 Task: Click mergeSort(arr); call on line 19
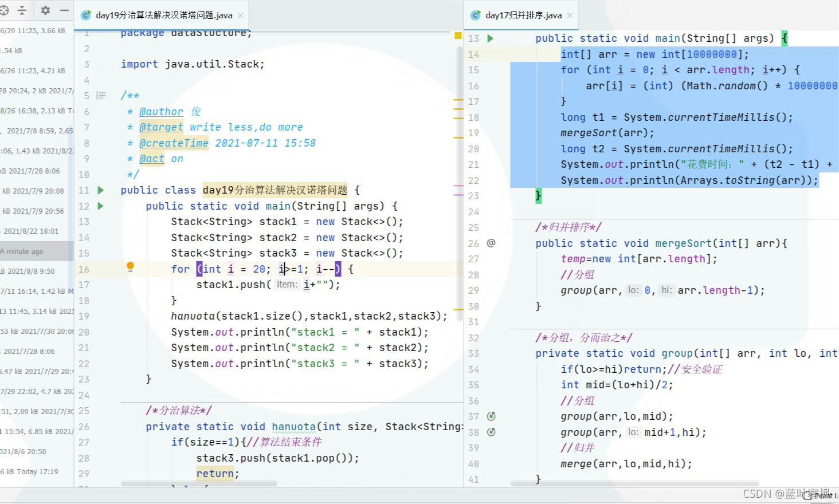pos(607,133)
